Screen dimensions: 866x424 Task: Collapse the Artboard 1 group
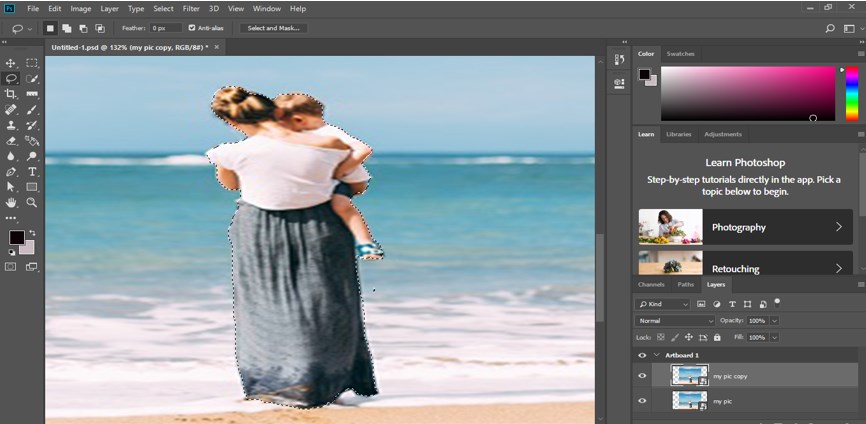(x=656, y=355)
